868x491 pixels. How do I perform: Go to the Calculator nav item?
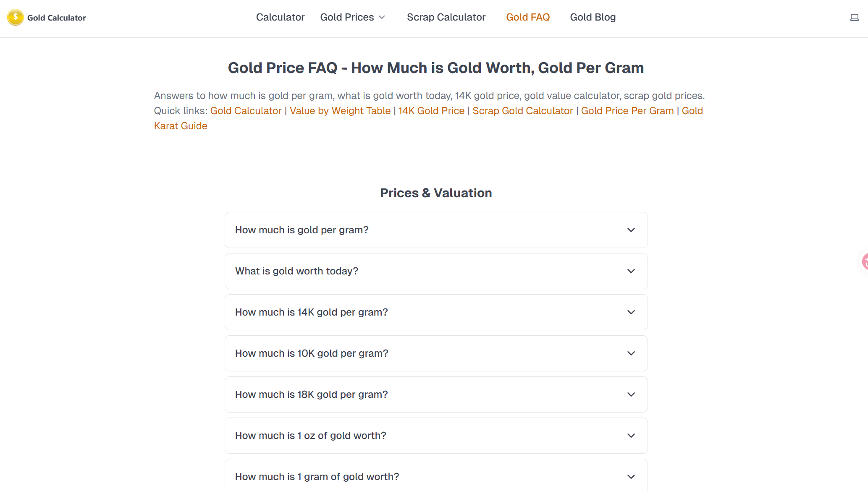click(280, 17)
